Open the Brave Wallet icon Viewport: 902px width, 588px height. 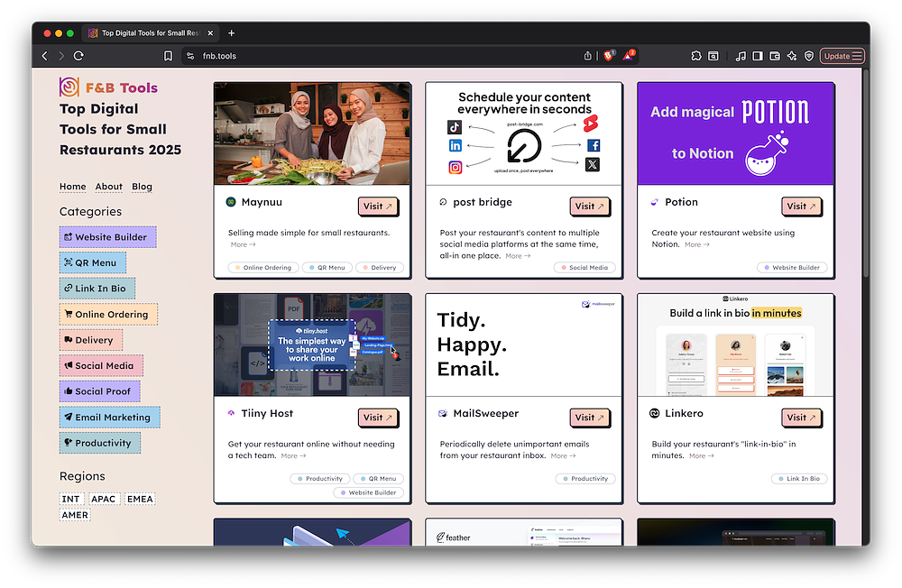(x=774, y=56)
